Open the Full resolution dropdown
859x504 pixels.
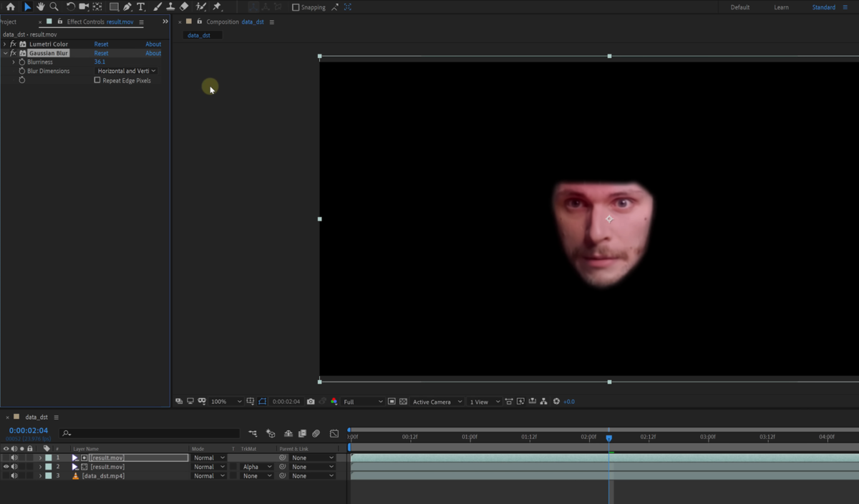click(x=363, y=402)
